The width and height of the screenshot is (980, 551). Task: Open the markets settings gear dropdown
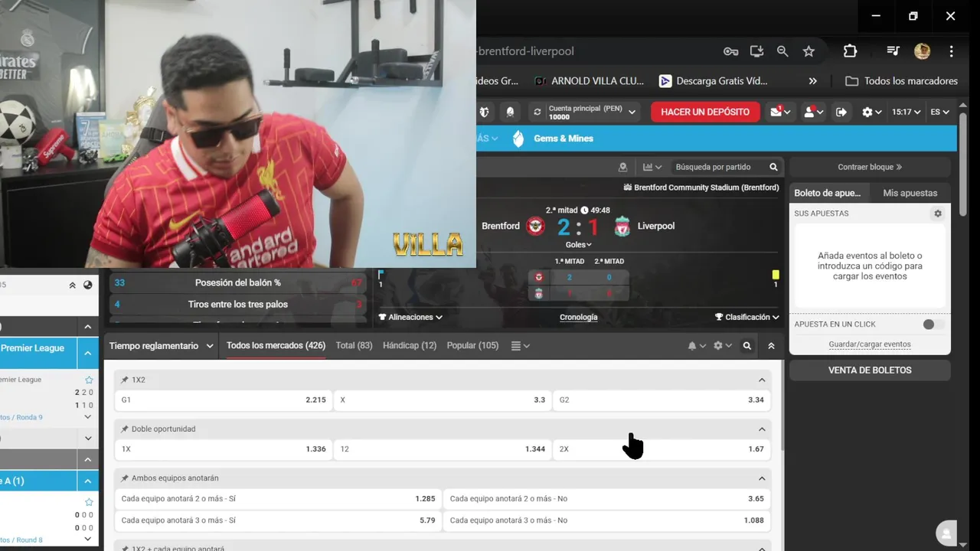722,346
